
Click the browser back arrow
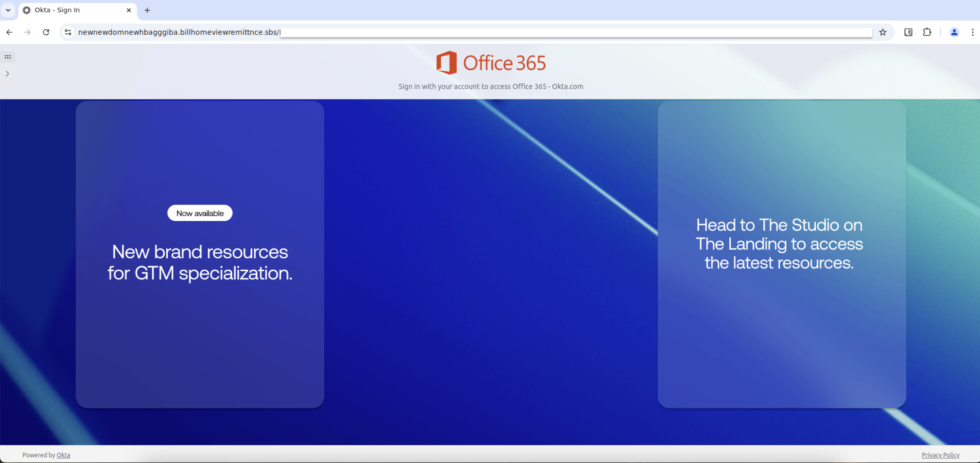[x=9, y=32]
